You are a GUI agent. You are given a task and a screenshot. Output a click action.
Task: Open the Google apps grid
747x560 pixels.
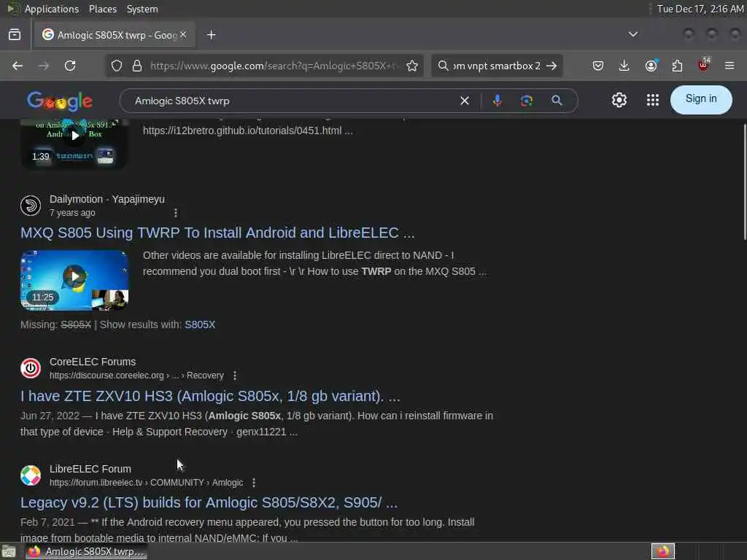(x=653, y=100)
